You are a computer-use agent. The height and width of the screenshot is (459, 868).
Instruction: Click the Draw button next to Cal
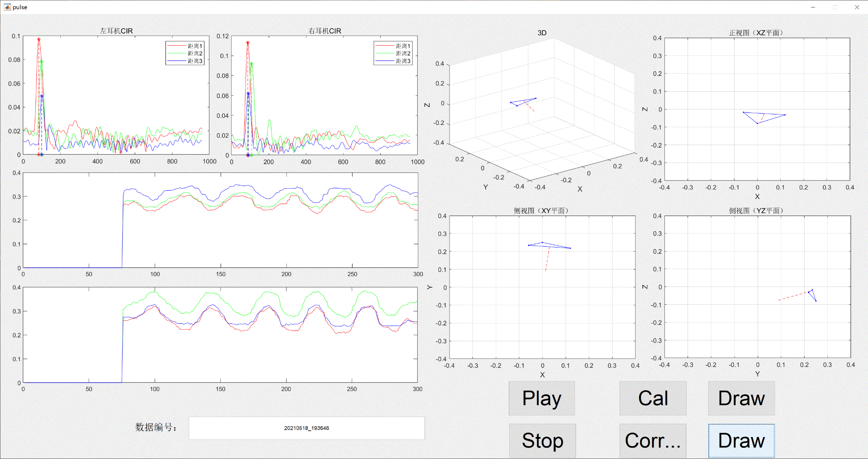click(741, 398)
